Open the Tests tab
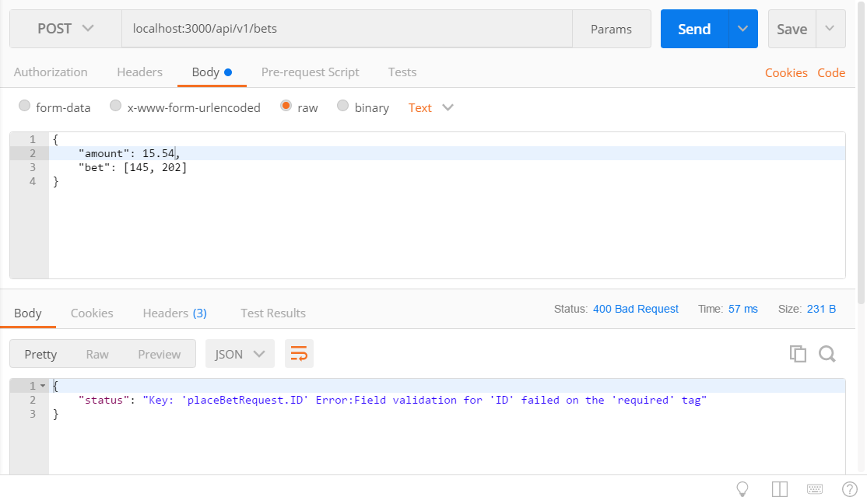This screenshot has height=504, width=867. point(402,72)
